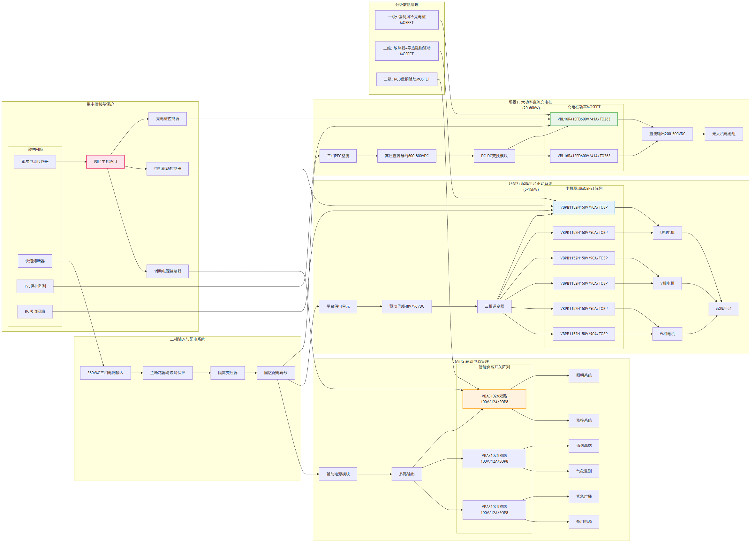Select the 紧急广播 node
This screenshot has width=756, height=547.
coord(584,497)
